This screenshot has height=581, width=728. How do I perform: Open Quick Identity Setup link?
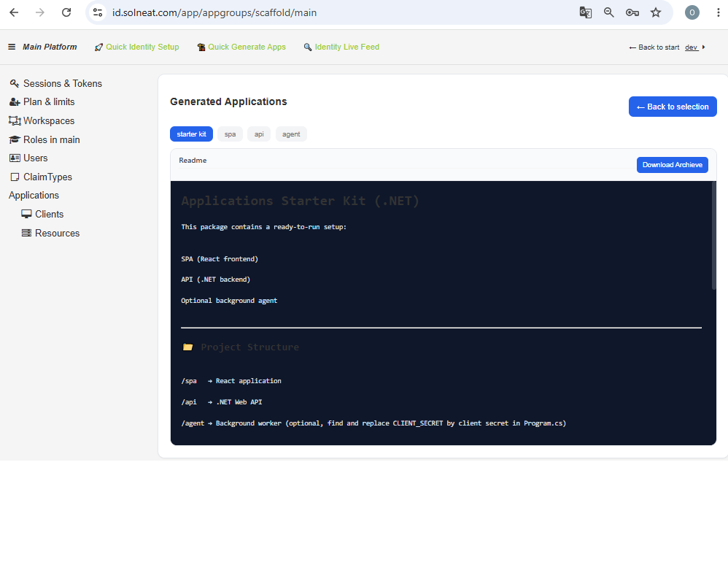pyautogui.click(x=142, y=47)
